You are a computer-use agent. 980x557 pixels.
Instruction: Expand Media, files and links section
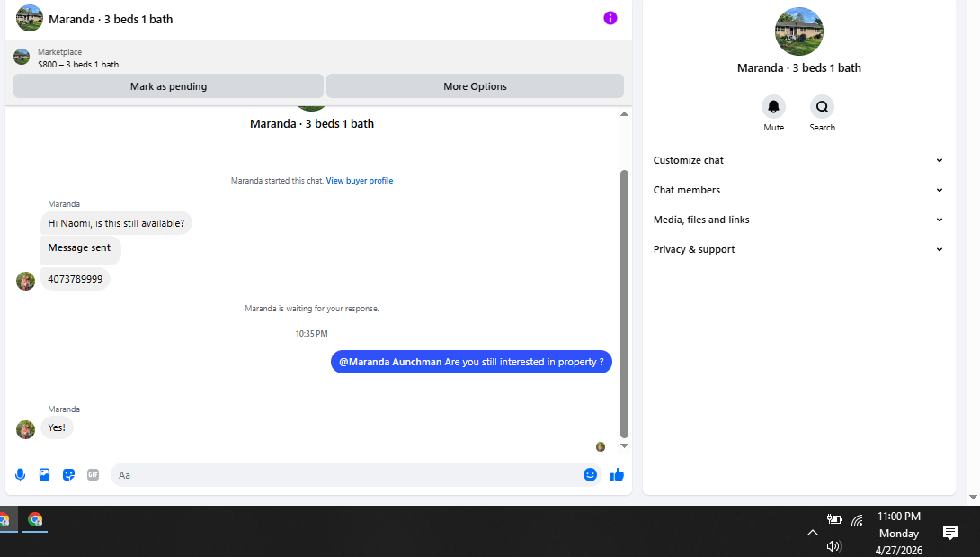click(798, 220)
